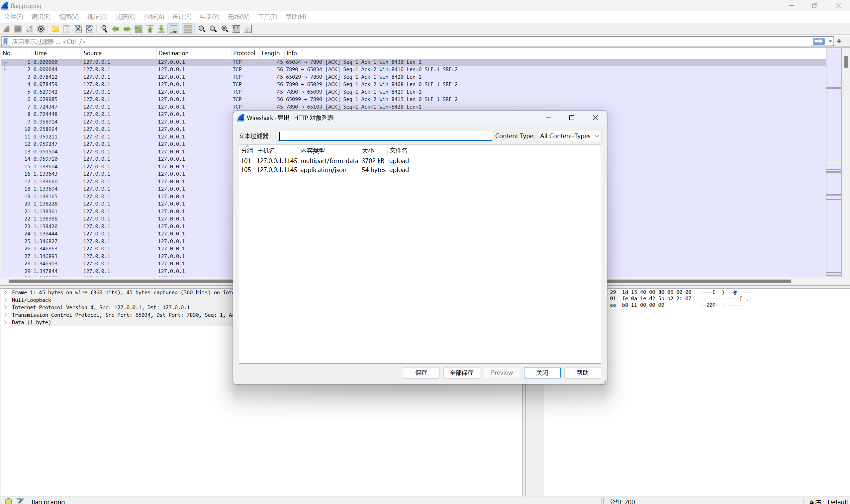Apply display filter arrow button
The width and height of the screenshot is (850, 504).
819,41
